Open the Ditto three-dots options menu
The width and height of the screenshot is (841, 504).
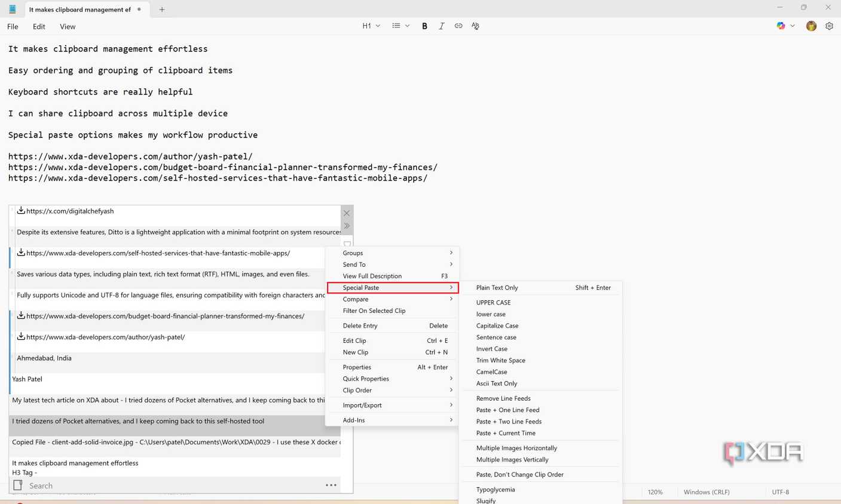[331, 485]
